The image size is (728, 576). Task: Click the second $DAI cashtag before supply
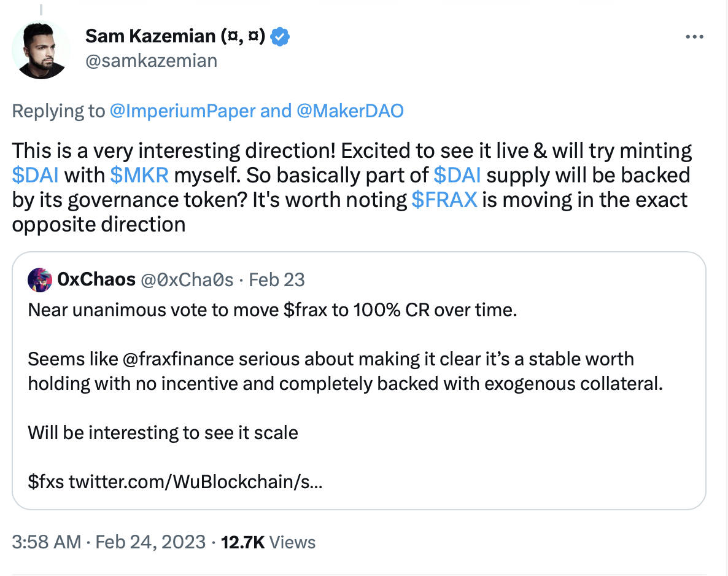[457, 175]
